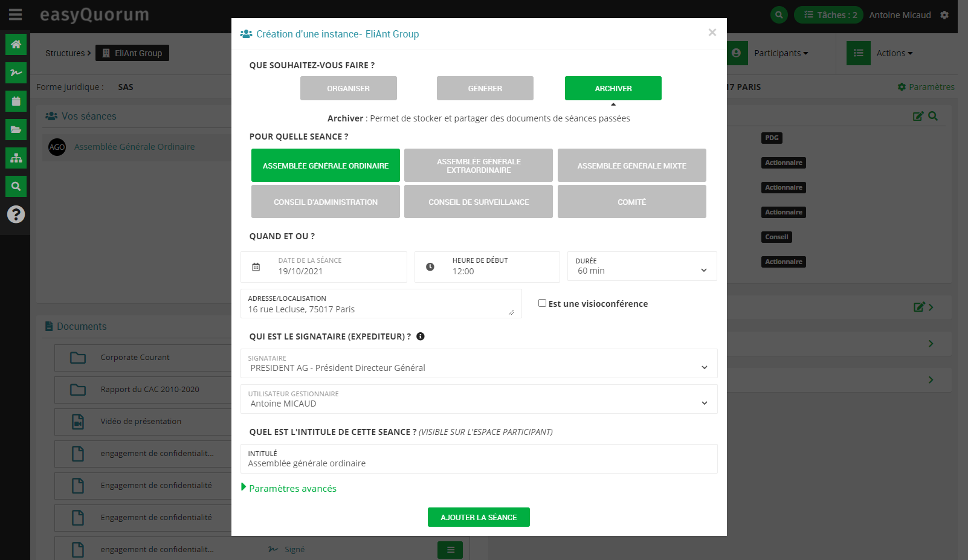Image resolution: width=968 pixels, height=560 pixels.
Task: Open the hamburger menu at top left
Action: pos(15,14)
